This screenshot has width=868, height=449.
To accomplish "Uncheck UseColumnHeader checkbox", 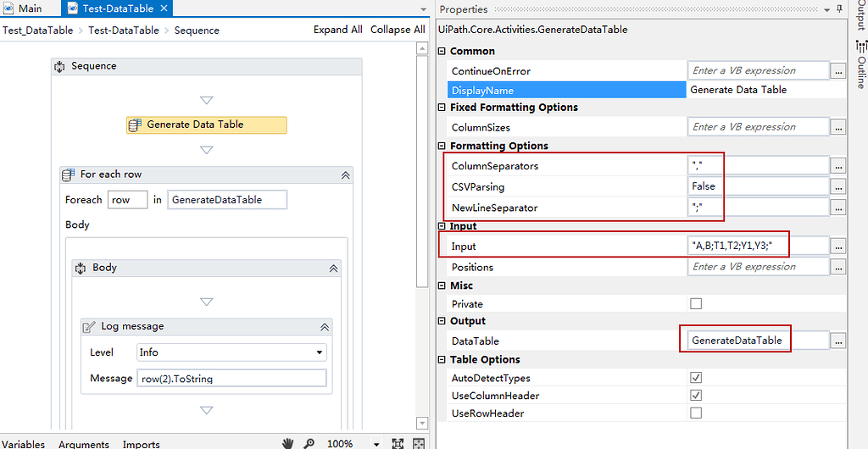I will (x=696, y=396).
